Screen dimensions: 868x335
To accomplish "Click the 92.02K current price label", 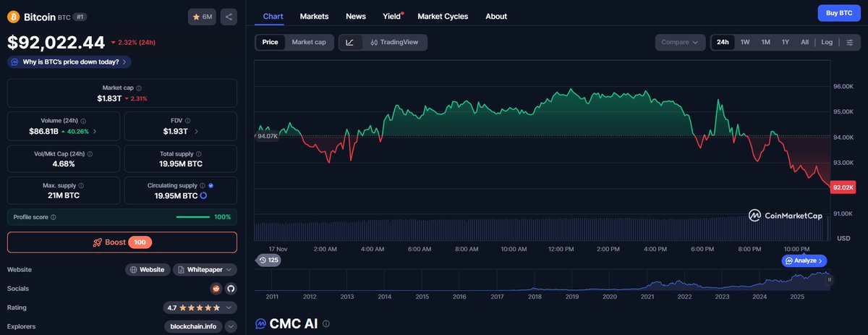I will click(x=844, y=187).
